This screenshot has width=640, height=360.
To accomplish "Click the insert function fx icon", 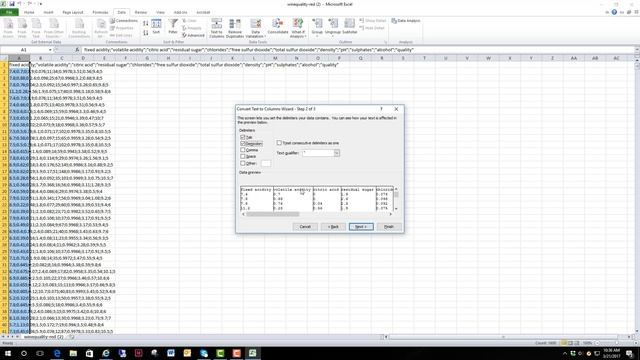I will (x=77, y=50).
